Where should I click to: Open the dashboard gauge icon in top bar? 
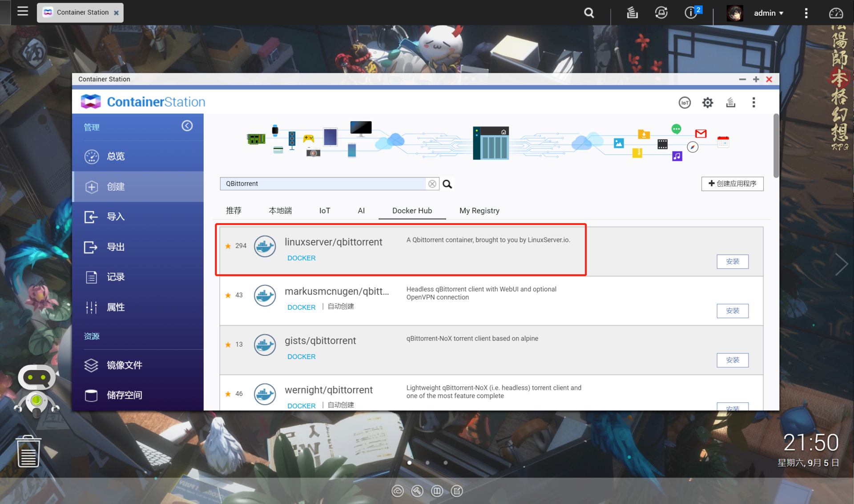[835, 13]
